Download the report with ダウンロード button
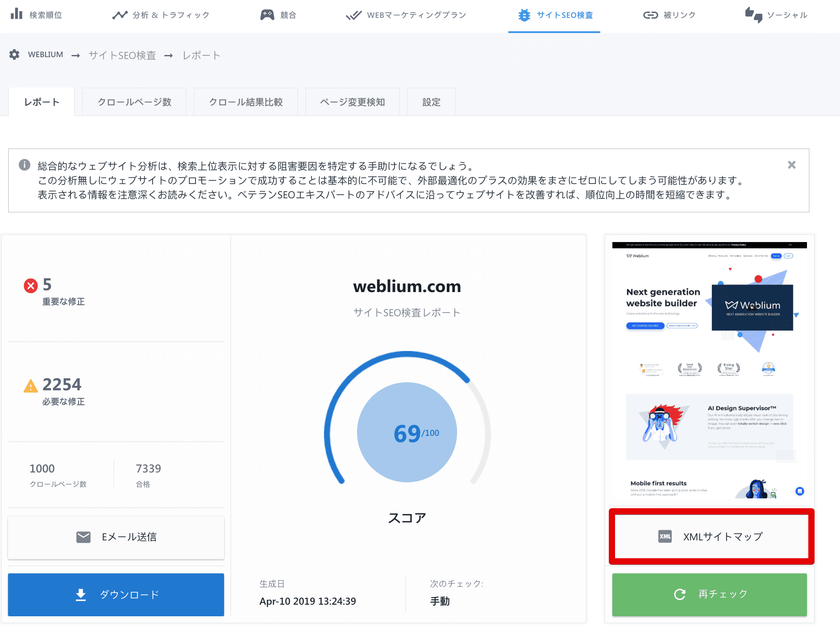This screenshot has width=840, height=627. (x=116, y=594)
